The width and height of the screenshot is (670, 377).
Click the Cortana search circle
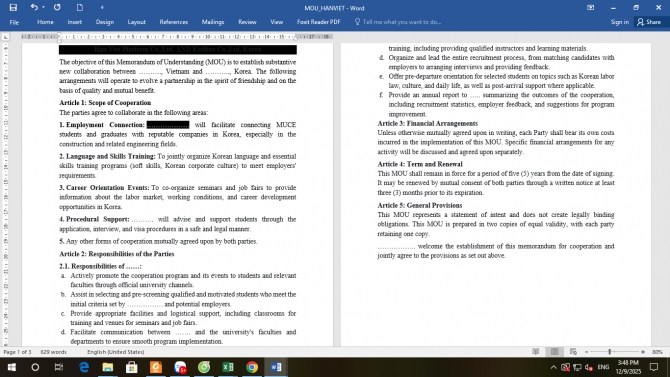pyautogui.click(x=35, y=367)
